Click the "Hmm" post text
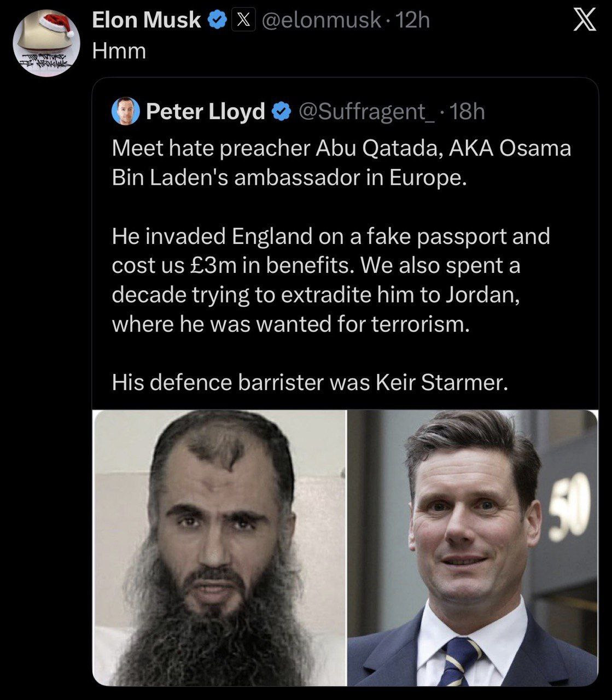Viewport: 612px width, 700px height. [119, 51]
